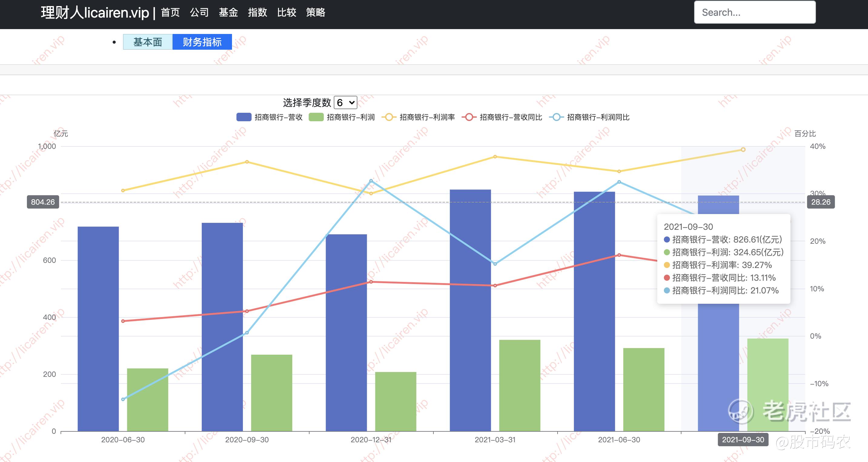Click 利润同比 data point at 2020-12-31 peak

tap(371, 181)
